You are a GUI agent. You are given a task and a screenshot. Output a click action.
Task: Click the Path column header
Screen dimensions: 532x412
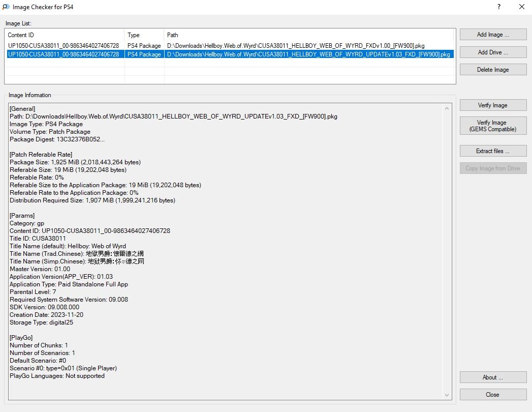coord(309,35)
